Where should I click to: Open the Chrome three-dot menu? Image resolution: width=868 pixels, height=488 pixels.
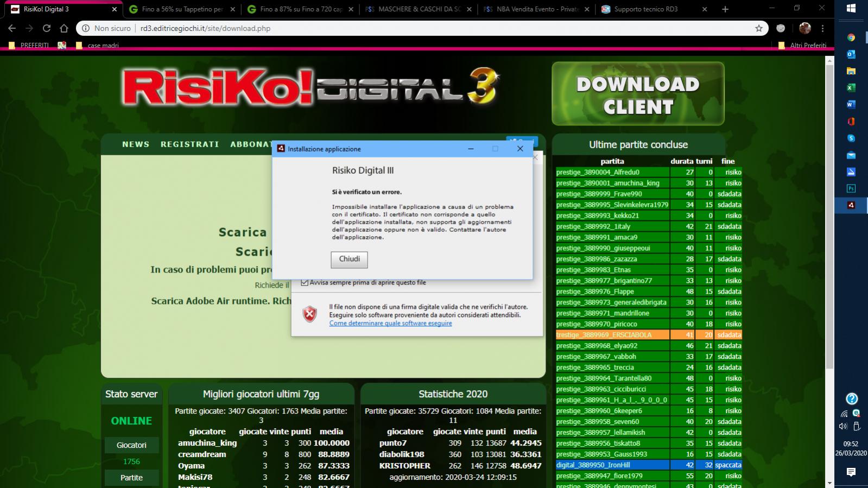tap(822, 28)
